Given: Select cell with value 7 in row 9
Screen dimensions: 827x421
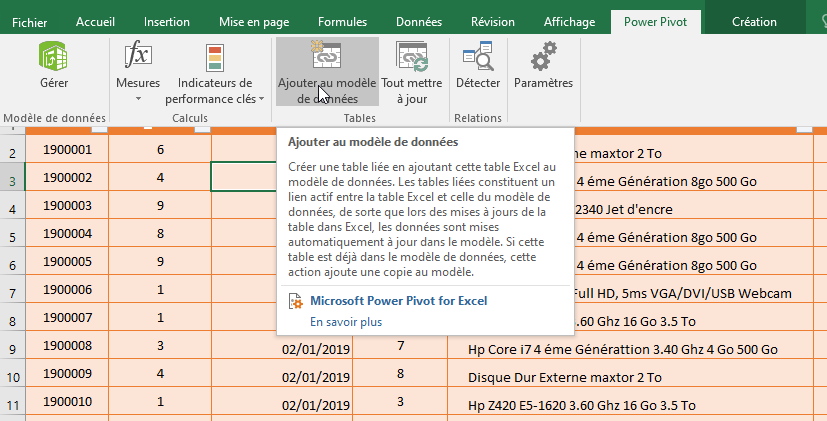Looking at the screenshot, I should tap(400, 345).
